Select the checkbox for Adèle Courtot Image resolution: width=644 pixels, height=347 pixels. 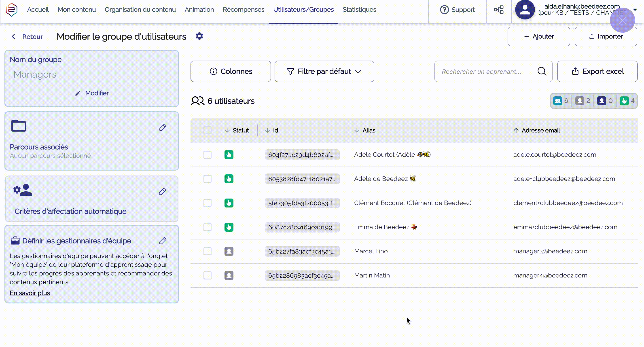tap(207, 155)
